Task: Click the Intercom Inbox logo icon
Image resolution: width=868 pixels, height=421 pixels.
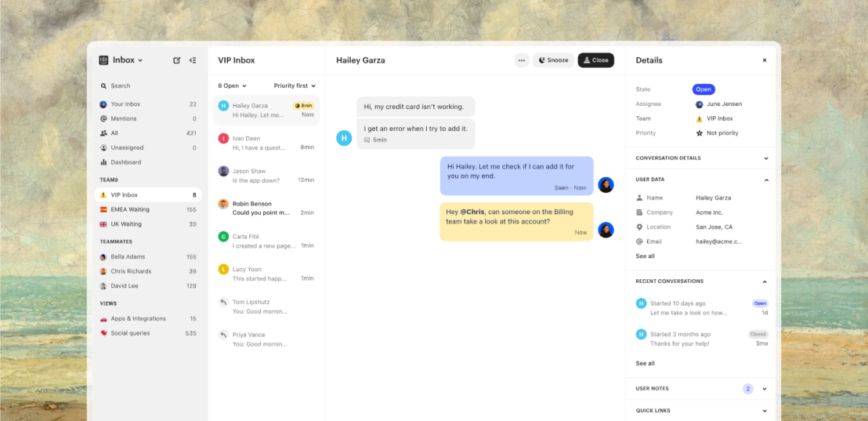Action: pyautogui.click(x=103, y=60)
